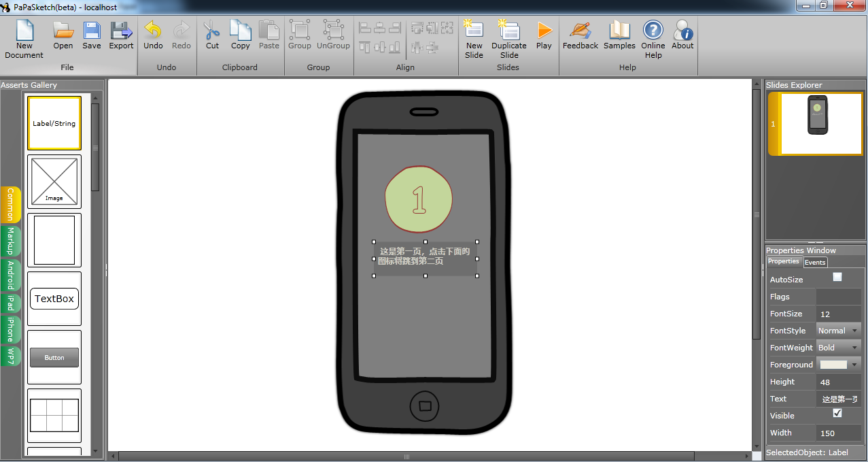Click the Foreground color swatch
The height and width of the screenshot is (462, 868).
tap(834, 365)
